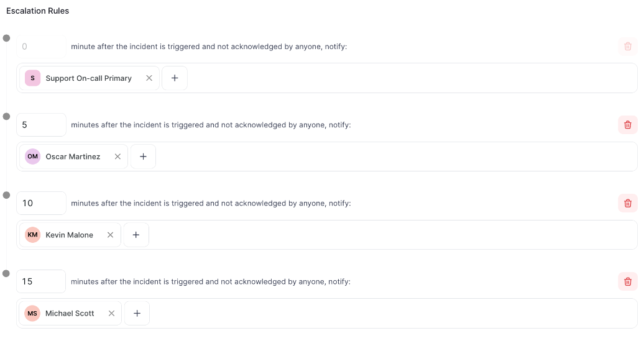Remove Michael Scott from the rule
Image resolution: width=644 pixels, height=341 pixels.
click(111, 313)
